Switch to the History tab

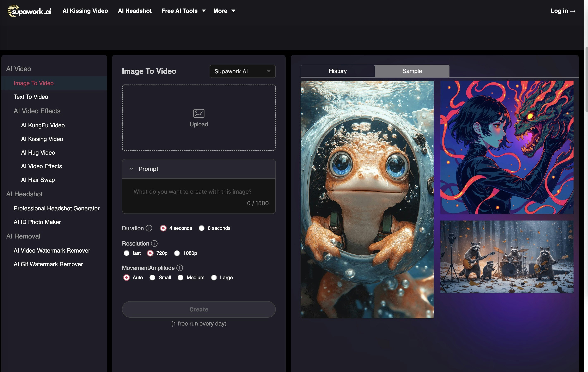[x=337, y=71]
